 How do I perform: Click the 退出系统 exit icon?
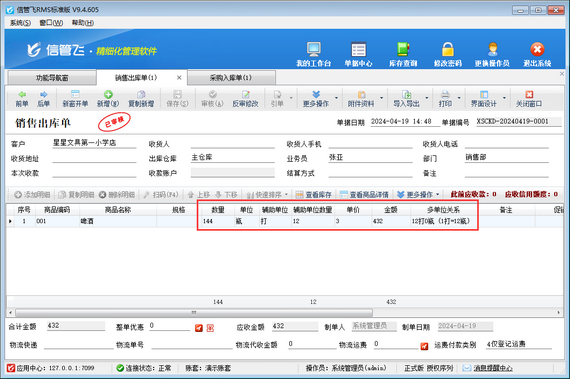[537, 49]
